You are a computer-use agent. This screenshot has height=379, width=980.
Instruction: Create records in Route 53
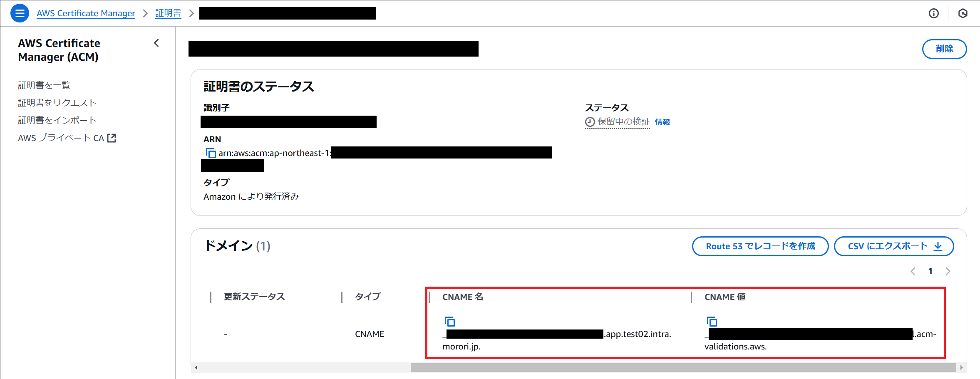[x=760, y=246]
